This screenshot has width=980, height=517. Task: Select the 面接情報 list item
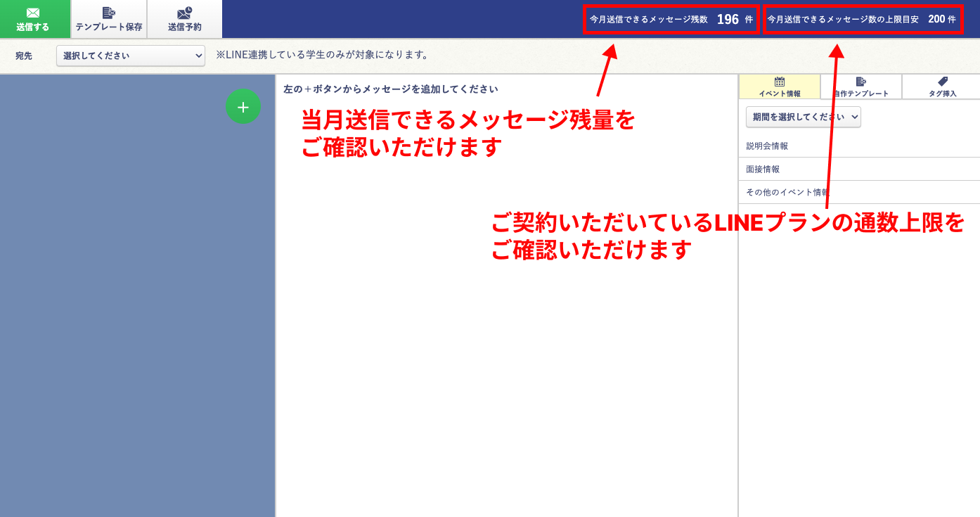(763, 169)
